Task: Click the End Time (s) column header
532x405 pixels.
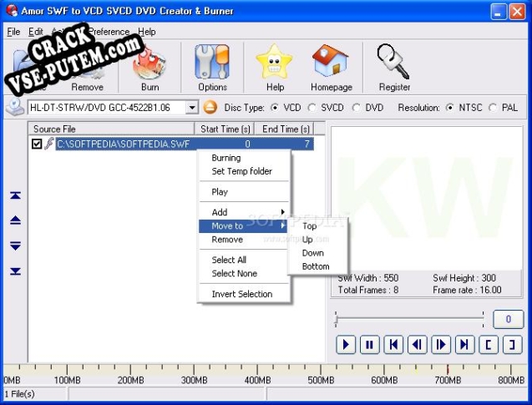Action: click(286, 129)
